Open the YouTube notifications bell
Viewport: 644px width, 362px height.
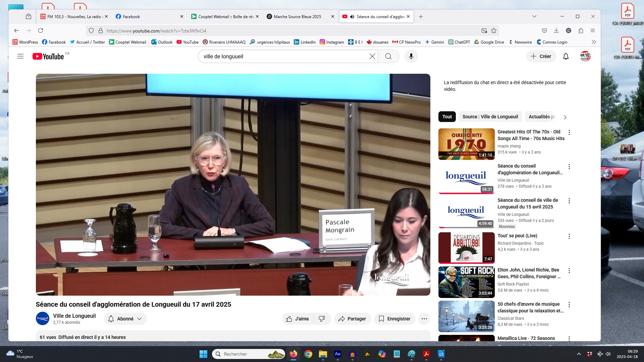tap(566, 56)
